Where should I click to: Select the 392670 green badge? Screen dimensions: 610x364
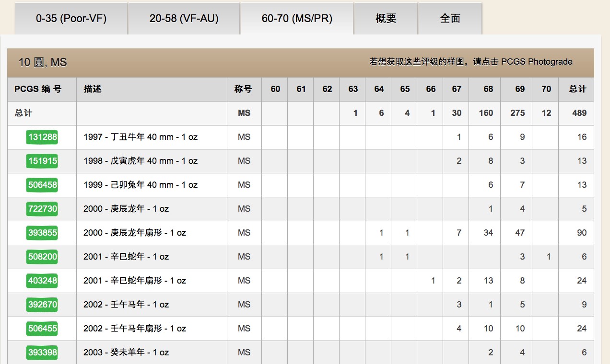(x=42, y=305)
